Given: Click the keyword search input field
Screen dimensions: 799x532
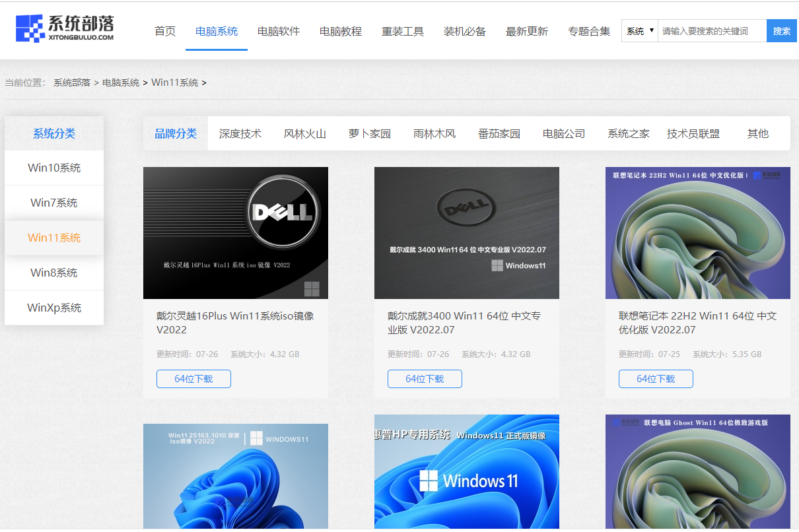Looking at the screenshot, I should (x=712, y=30).
